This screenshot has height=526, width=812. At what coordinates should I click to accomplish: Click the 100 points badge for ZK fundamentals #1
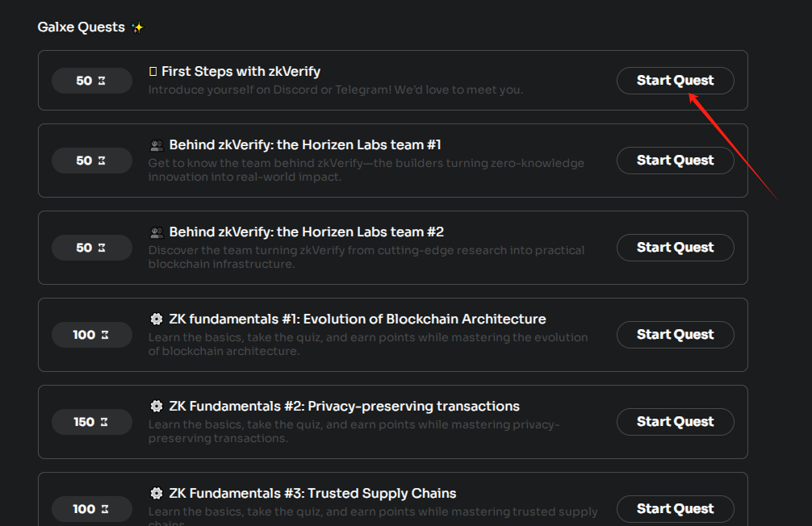point(92,335)
